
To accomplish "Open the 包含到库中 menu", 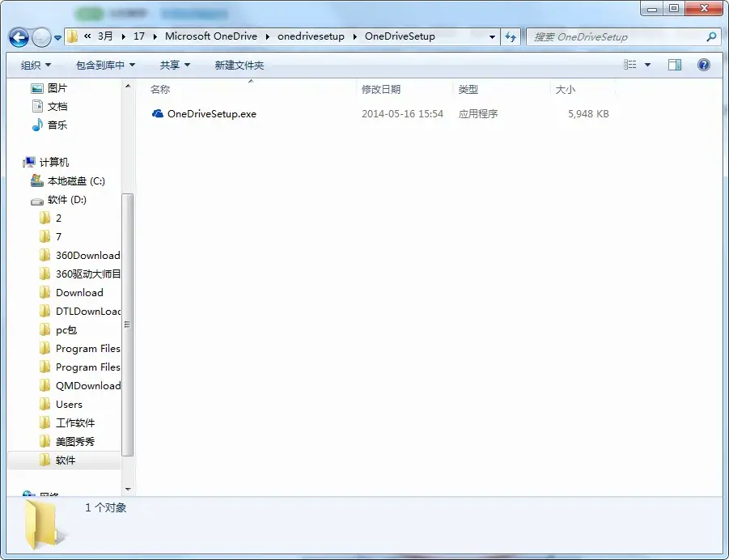I will pyautogui.click(x=105, y=65).
